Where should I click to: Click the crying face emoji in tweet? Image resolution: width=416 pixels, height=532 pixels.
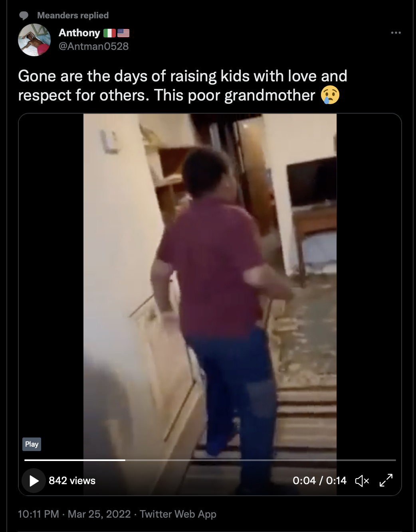click(330, 95)
